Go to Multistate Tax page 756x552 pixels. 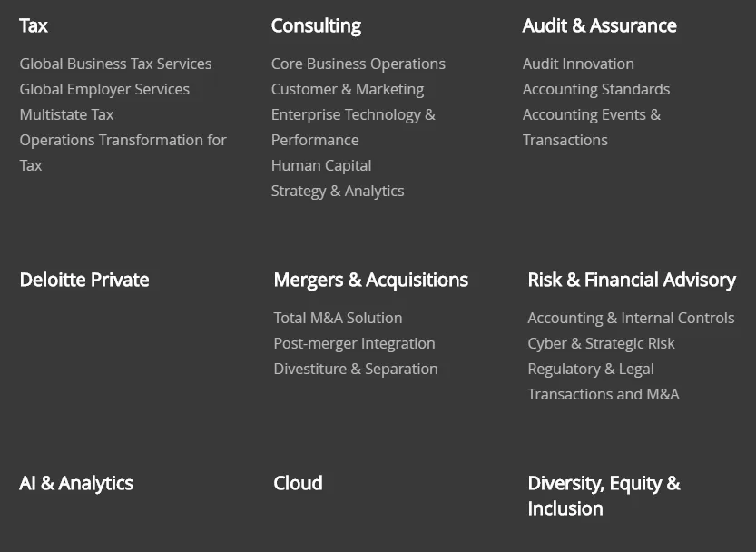(66, 114)
